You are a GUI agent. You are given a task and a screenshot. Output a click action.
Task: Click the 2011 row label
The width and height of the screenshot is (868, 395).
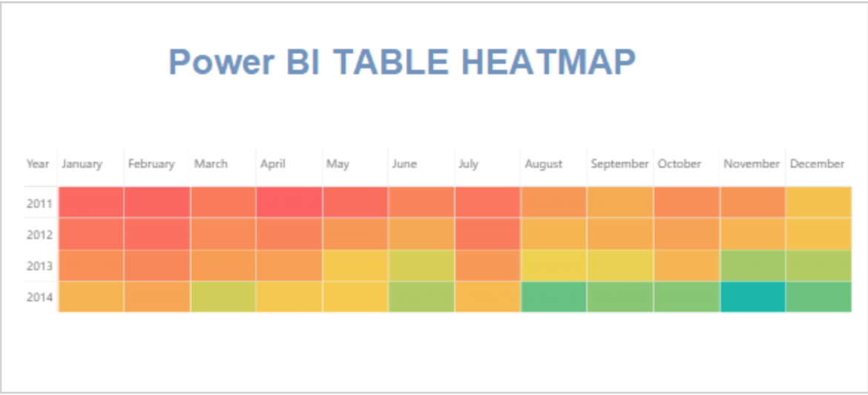tap(39, 203)
